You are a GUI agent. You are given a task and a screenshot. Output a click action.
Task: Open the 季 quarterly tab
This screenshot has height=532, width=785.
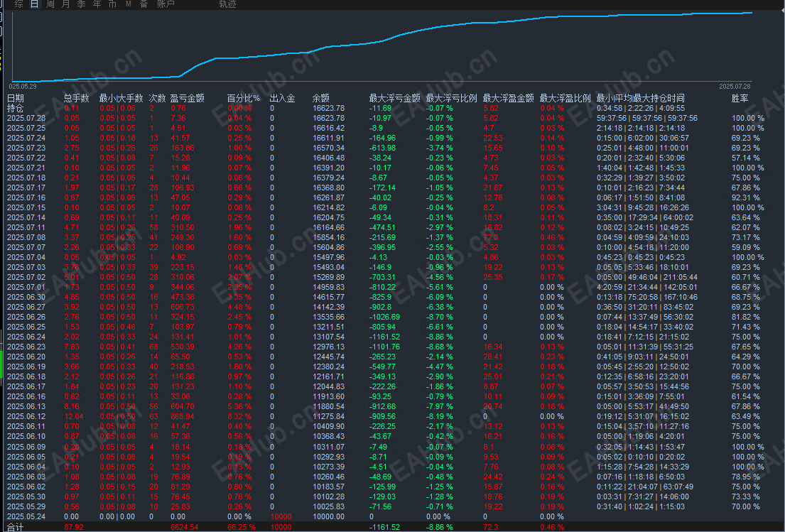[x=81, y=4]
